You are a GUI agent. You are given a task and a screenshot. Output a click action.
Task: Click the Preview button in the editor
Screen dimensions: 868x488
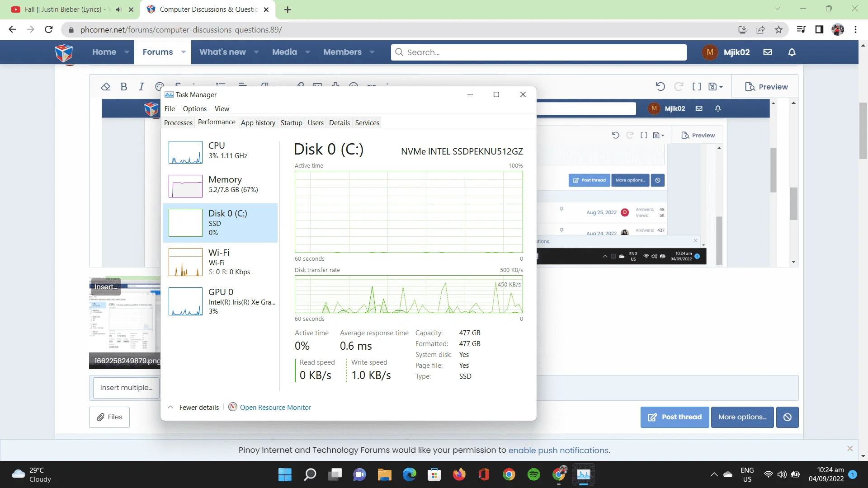click(x=766, y=87)
